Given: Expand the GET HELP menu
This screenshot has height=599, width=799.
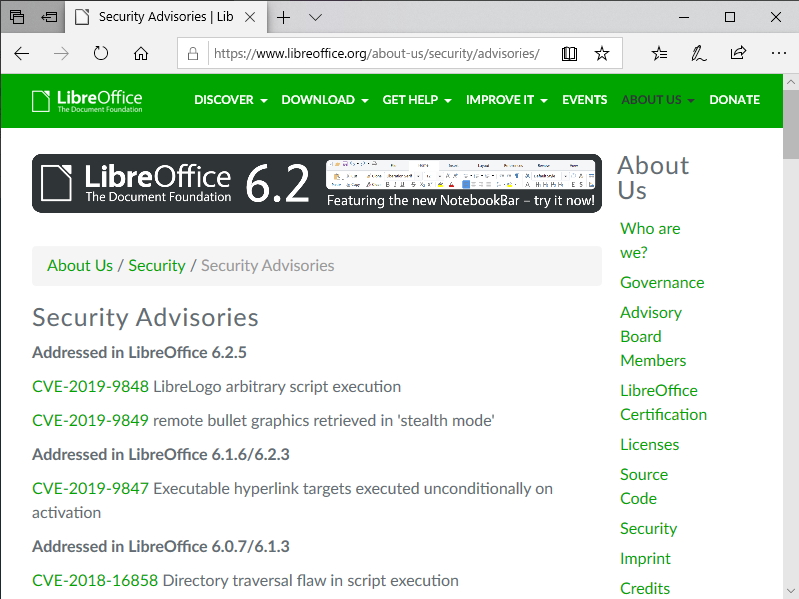Looking at the screenshot, I should click(417, 100).
